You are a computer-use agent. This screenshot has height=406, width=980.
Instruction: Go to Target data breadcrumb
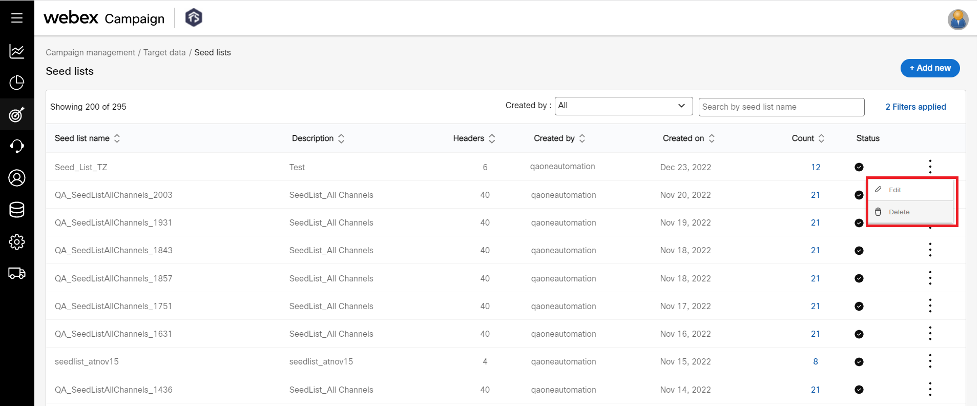pos(164,52)
